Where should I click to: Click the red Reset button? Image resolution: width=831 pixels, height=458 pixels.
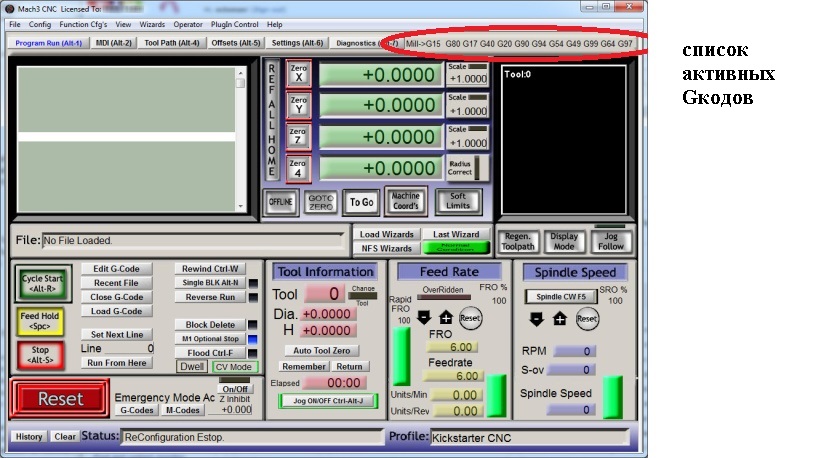(60, 399)
